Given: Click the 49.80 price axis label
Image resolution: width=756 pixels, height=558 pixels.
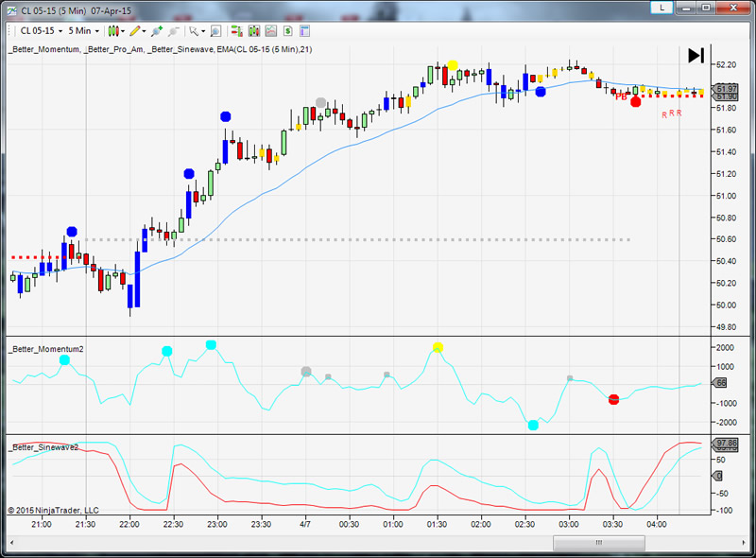Looking at the screenshot, I should [727, 327].
